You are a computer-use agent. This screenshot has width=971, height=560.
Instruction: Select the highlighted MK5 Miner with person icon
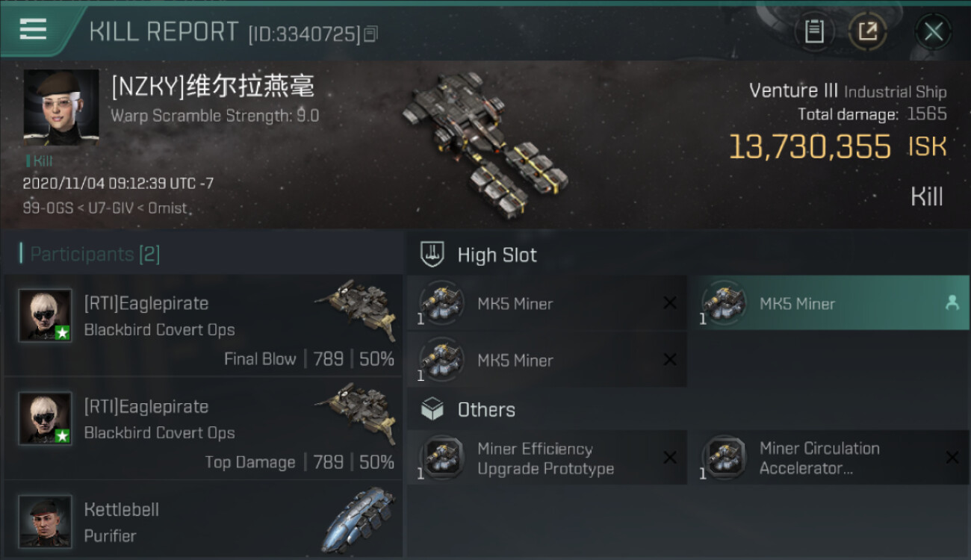coord(829,303)
